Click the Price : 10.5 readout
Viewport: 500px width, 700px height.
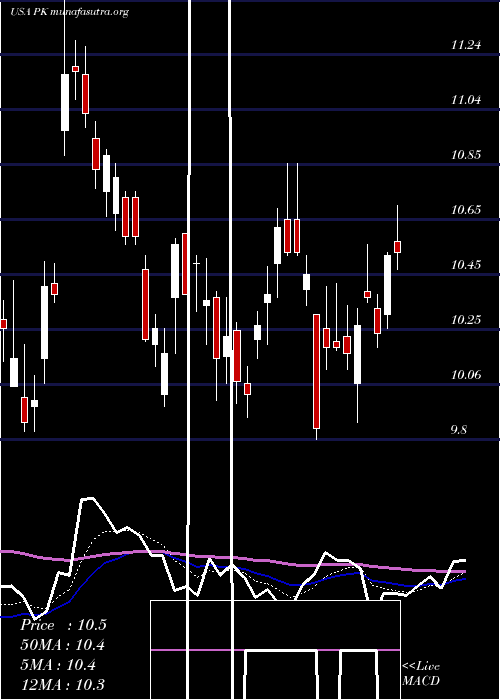[63, 625]
